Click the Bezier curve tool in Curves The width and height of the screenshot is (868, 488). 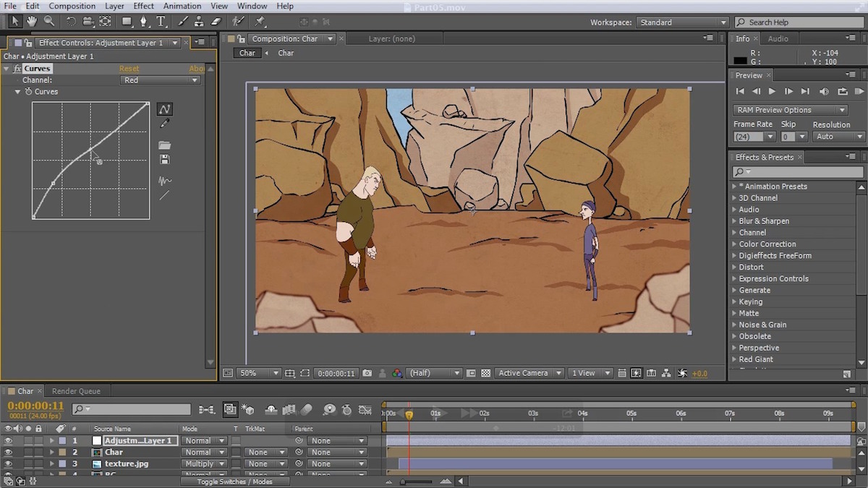click(165, 109)
